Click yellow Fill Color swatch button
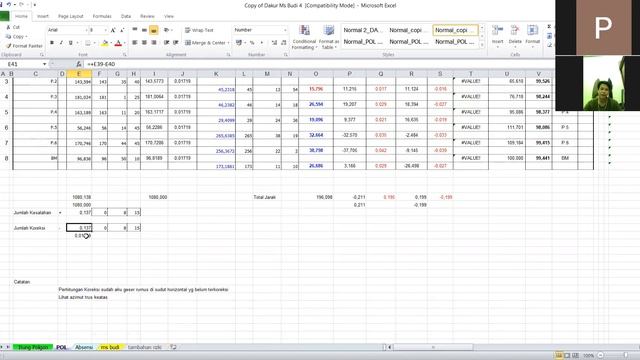This screenshot has width=640, height=360. (x=104, y=43)
